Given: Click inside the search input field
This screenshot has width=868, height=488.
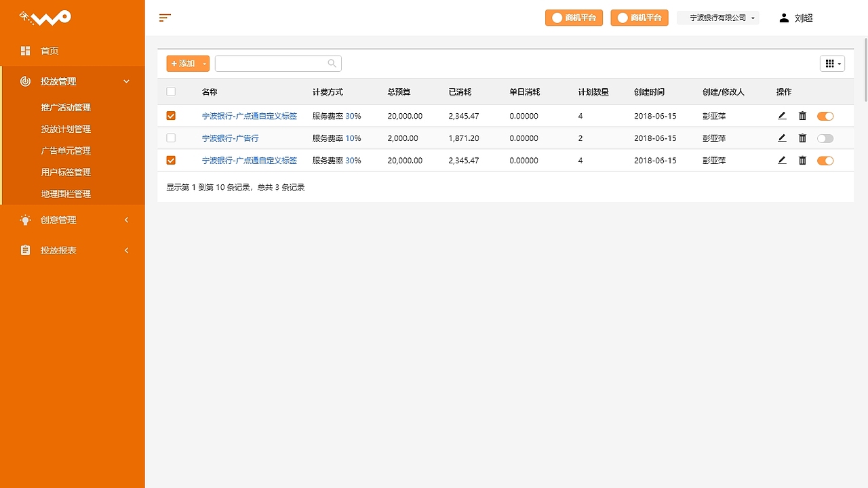Looking at the screenshot, I should pos(271,63).
